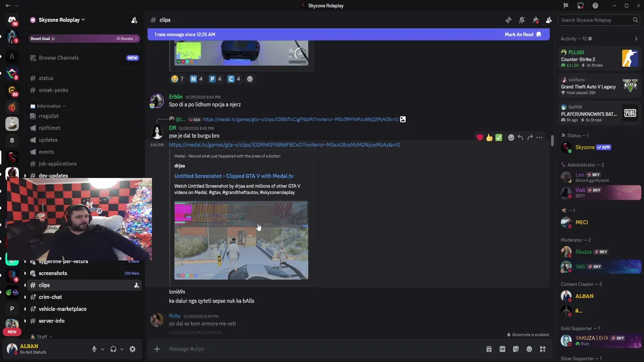The width and height of the screenshot is (644, 362).
Task: Open the replied-to medal.tv link preview
Action: pos(300,120)
